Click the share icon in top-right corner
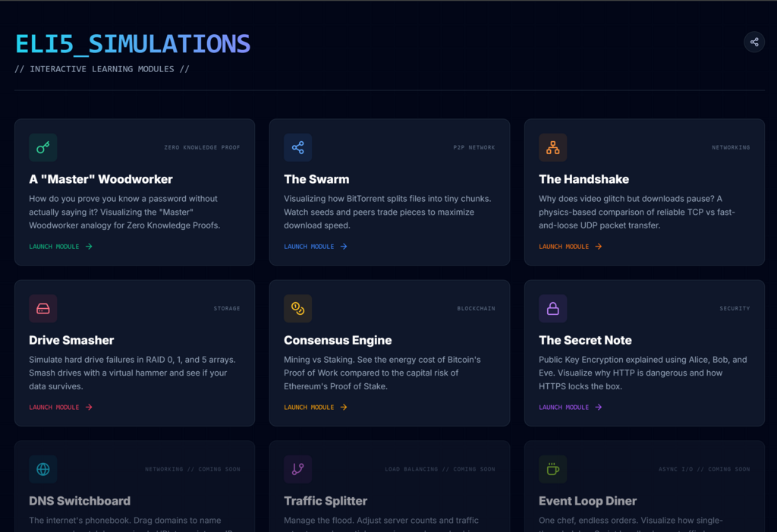 tap(753, 42)
